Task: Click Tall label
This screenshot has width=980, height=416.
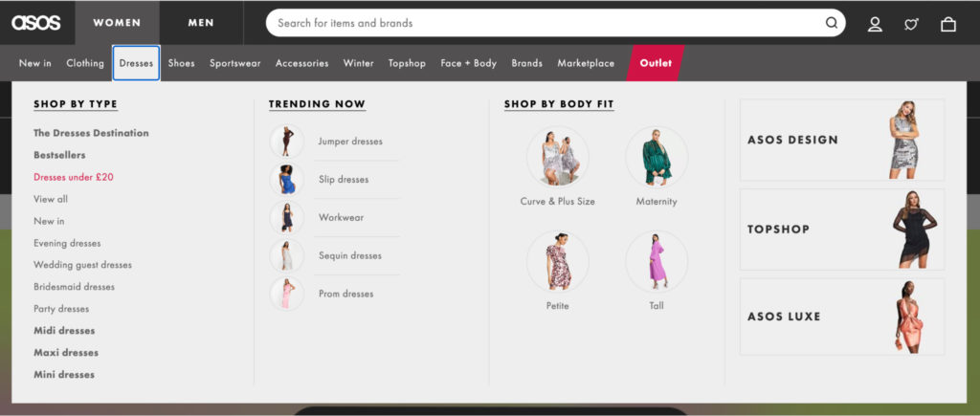Action: pyautogui.click(x=657, y=305)
